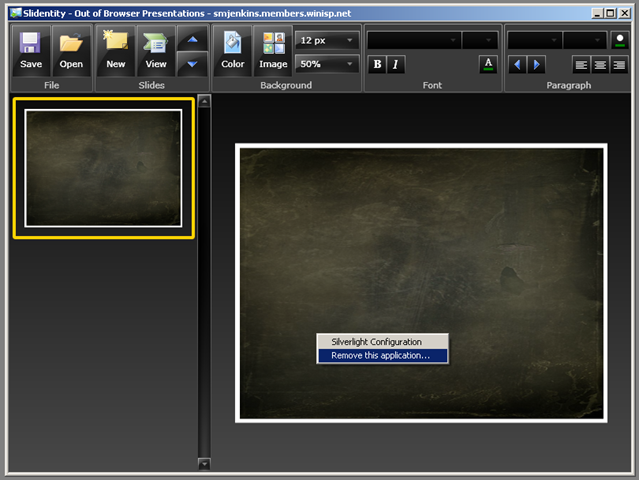
Task: Maximize the Slidentity window
Action: (610, 13)
